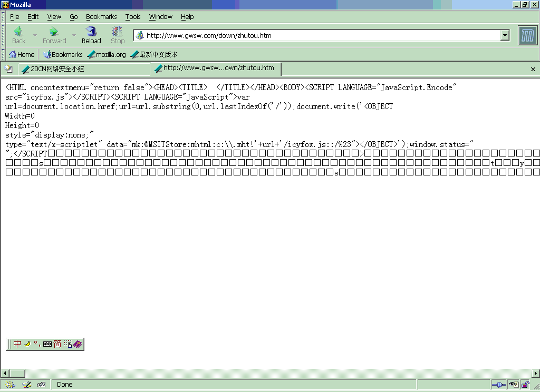Click the horizontal scrollbar thumb
540x392 pixels.
[17, 374]
